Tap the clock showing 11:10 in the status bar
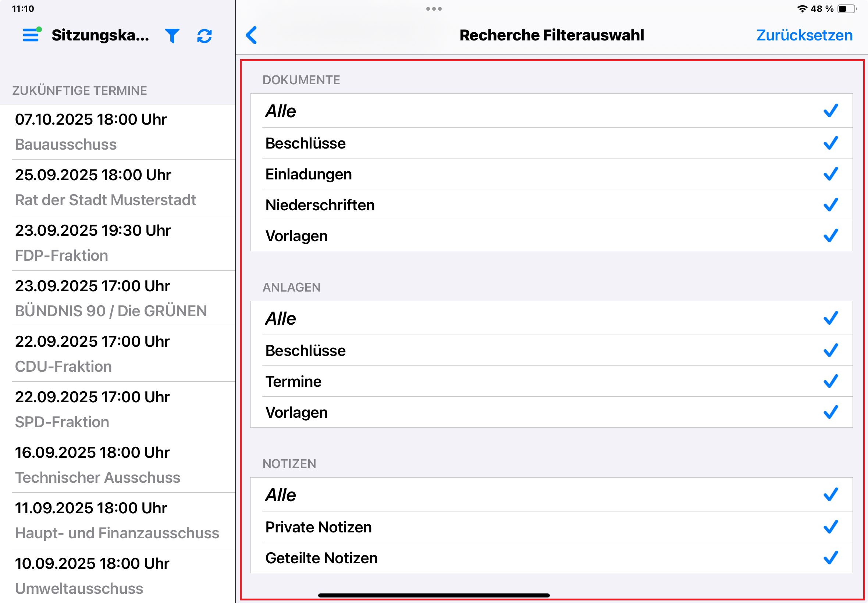Viewport: 868px width, 603px height. pyautogui.click(x=23, y=8)
